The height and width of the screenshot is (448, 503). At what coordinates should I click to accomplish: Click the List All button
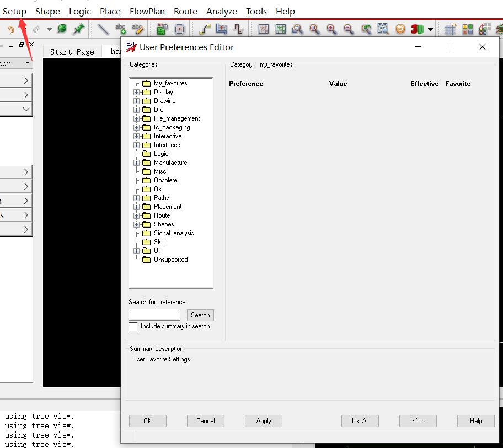coord(360,421)
